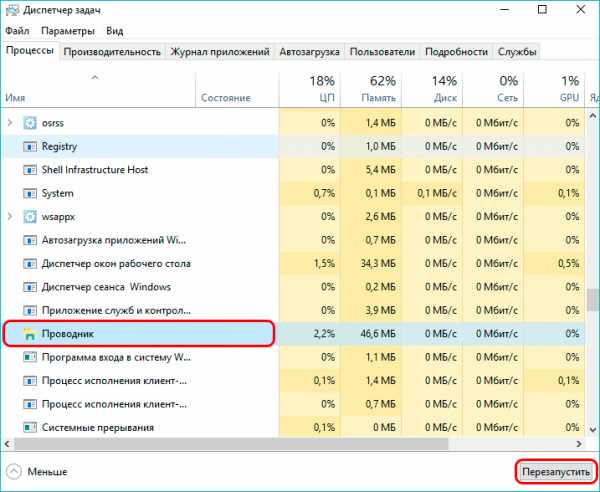The width and height of the screenshot is (600, 492).
Task: Select Диспетчер окон рабочего стола row
Action: point(294,264)
